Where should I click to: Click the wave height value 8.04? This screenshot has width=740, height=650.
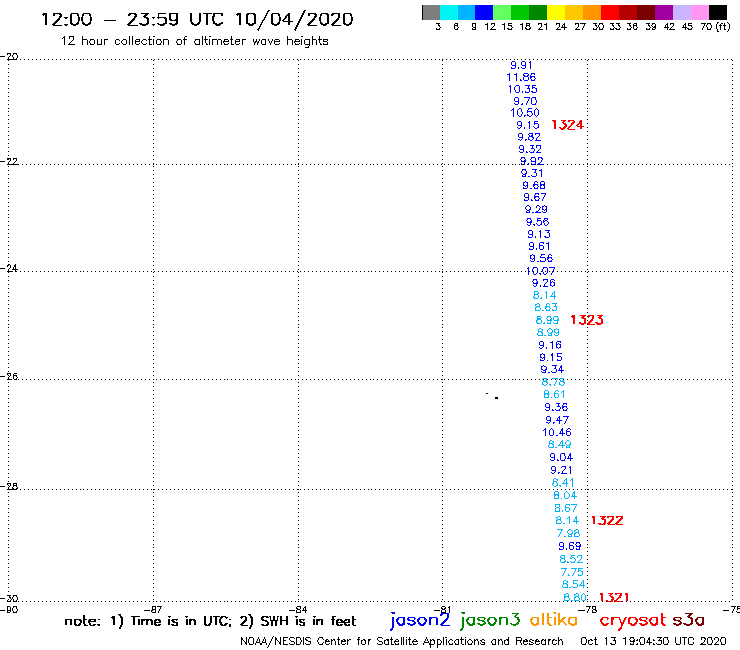coord(565,495)
